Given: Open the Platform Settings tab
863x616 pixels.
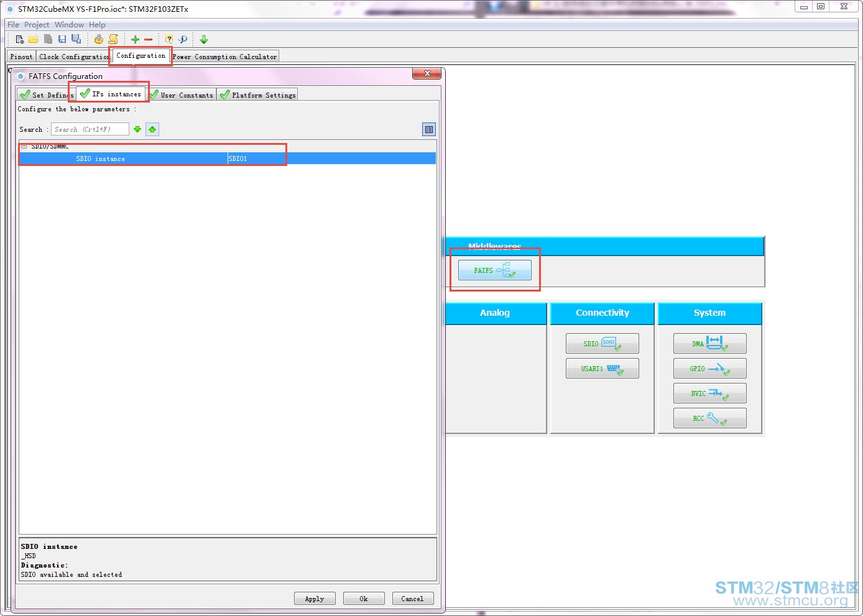Looking at the screenshot, I should 257,94.
